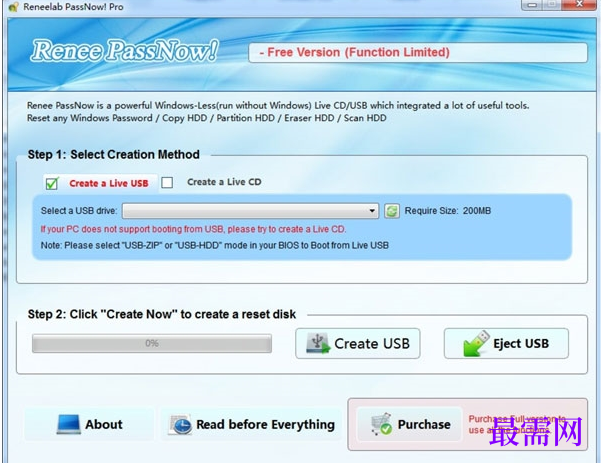The height and width of the screenshot is (463, 601).
Task: Click the Step 2 Create Now heading
Action: 161,314
